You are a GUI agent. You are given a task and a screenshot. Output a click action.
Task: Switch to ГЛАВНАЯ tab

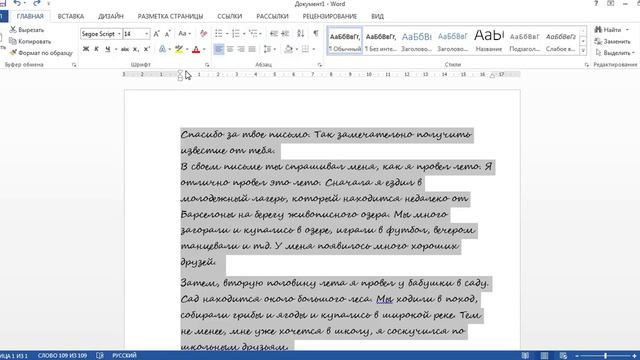click(30, 16)
